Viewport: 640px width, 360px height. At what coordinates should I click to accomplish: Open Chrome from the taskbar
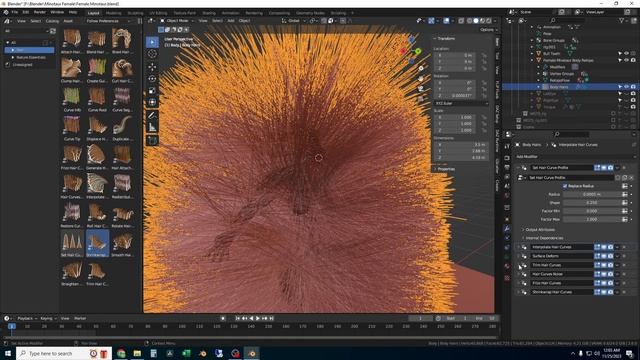pyautogui.click(x=121, y=353)
